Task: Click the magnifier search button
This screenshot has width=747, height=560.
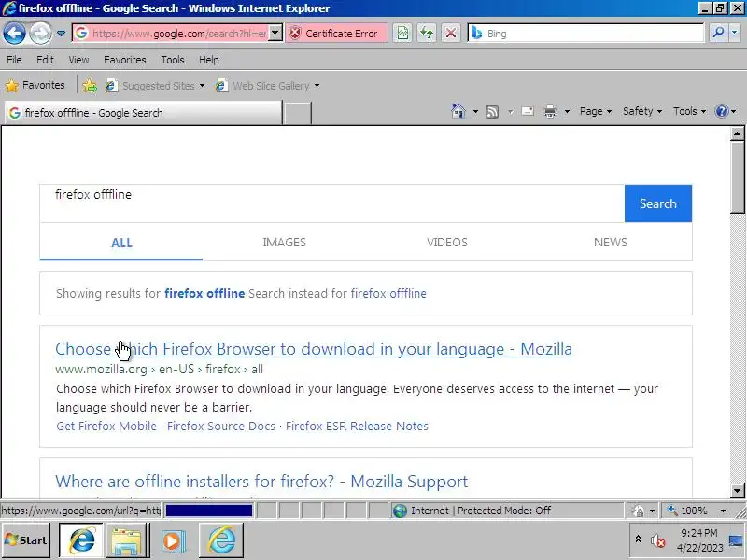Action: pyautogui.click(x=717, y=33)
